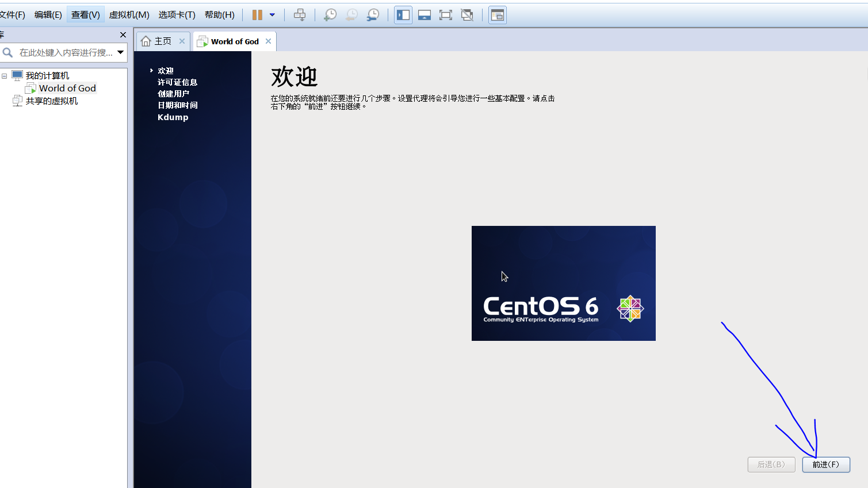Screen dimensions: 868x488
Task: Click the 后退(B) button
Action: [x=771, y=464]
